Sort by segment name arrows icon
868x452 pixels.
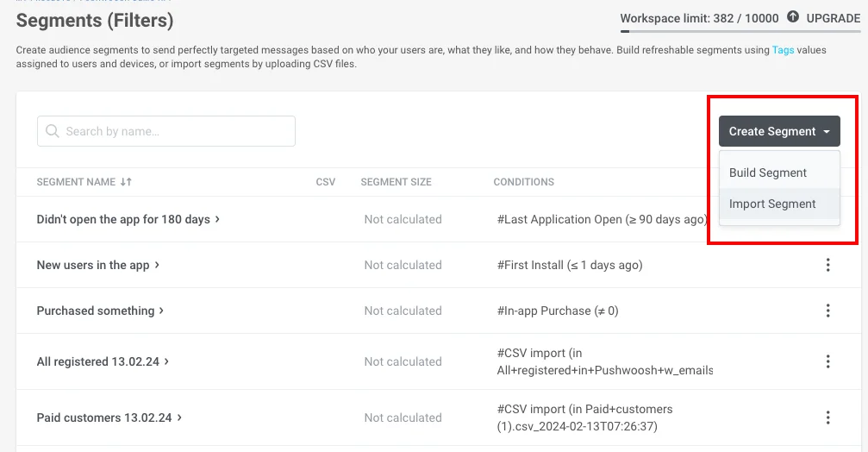[127, 182]
